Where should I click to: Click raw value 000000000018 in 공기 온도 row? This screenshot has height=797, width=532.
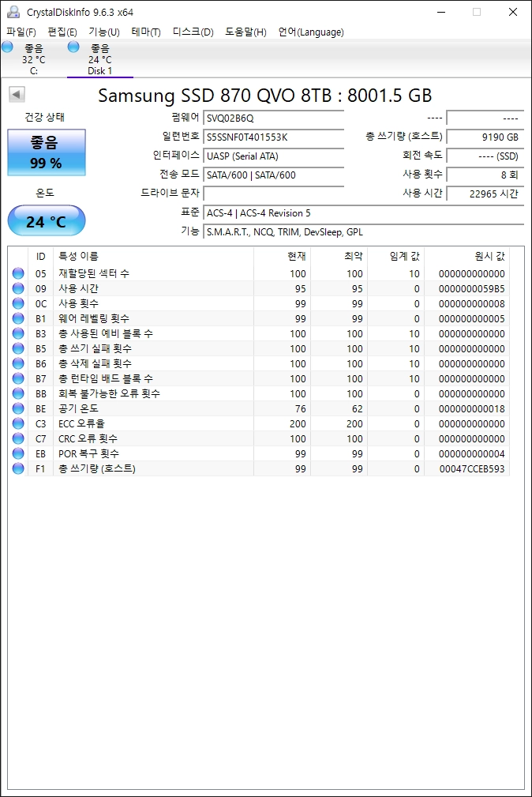(x=471, y=408)
